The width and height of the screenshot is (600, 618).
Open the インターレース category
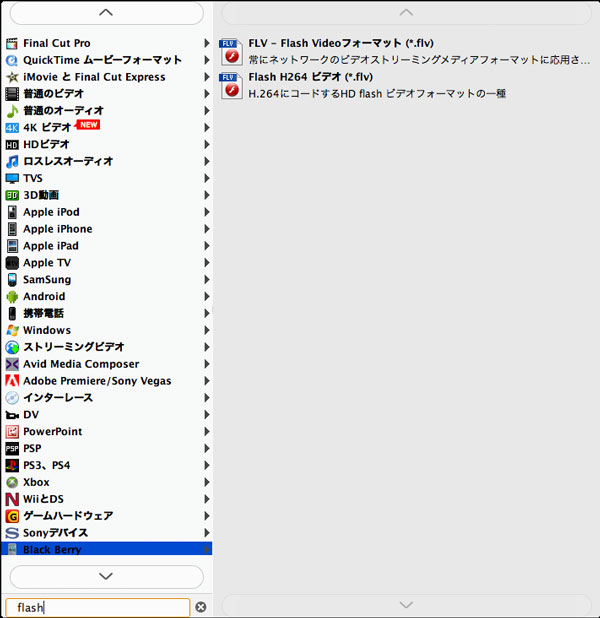coord(106,398)
